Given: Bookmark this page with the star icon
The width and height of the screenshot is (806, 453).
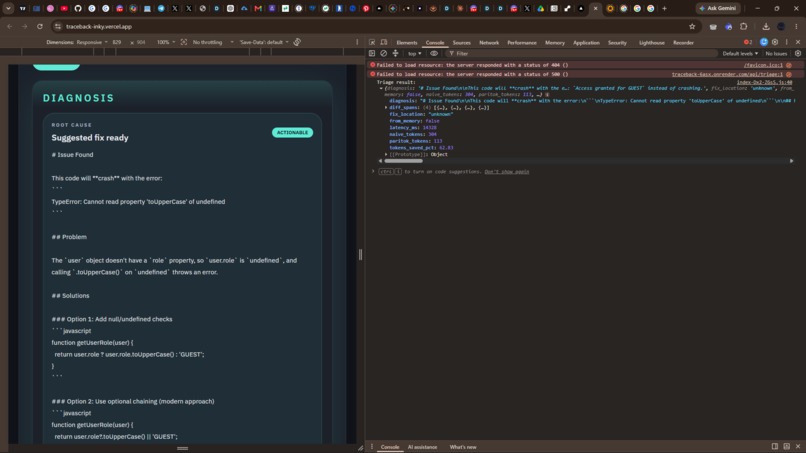Looking at the screenshot, I should (x=692, y=26).
